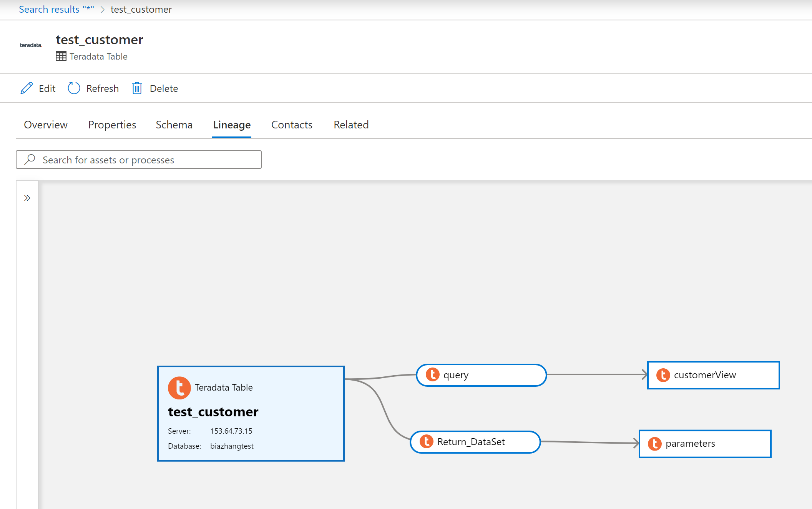Switch to the Overview tab

[45, 124]
